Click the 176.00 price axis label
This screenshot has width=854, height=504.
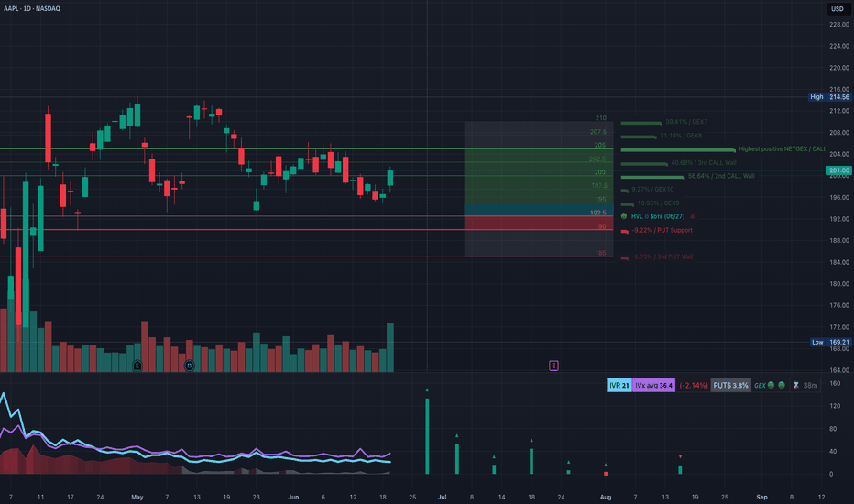[x=839, y=305]
